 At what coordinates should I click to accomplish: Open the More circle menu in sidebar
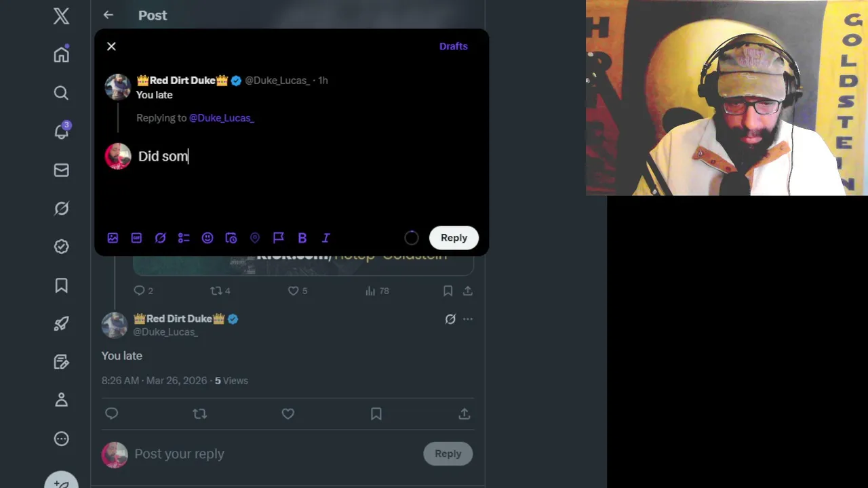[x=61, y=439]
